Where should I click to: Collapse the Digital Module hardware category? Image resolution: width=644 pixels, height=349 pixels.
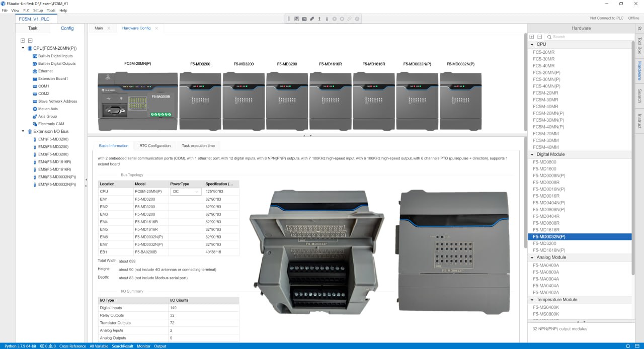533,154
